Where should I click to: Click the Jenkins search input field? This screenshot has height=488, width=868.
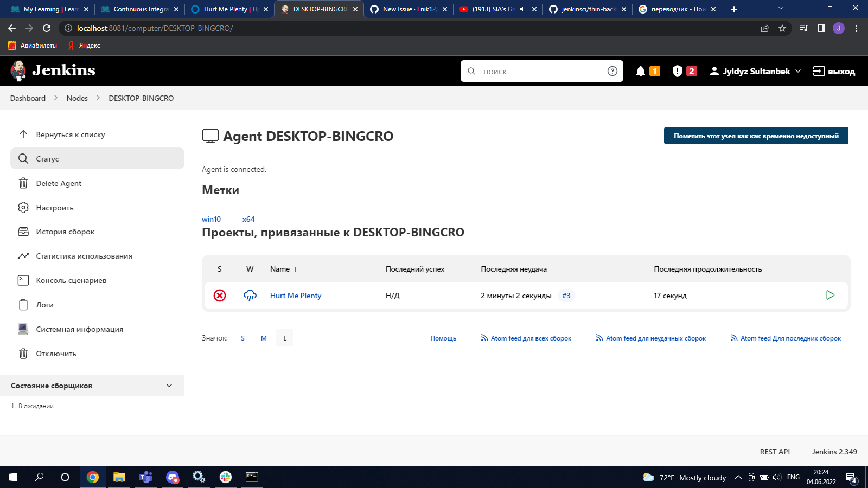[x=542, y=71]
